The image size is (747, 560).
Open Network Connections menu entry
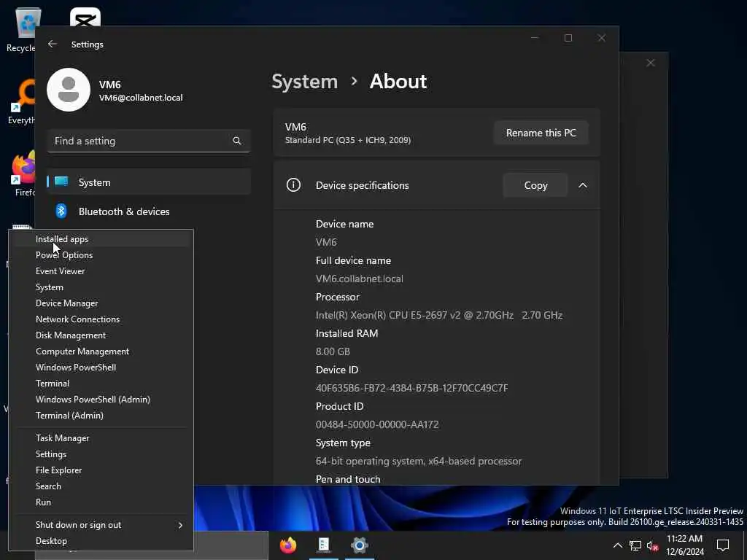[x=101, y=319]
